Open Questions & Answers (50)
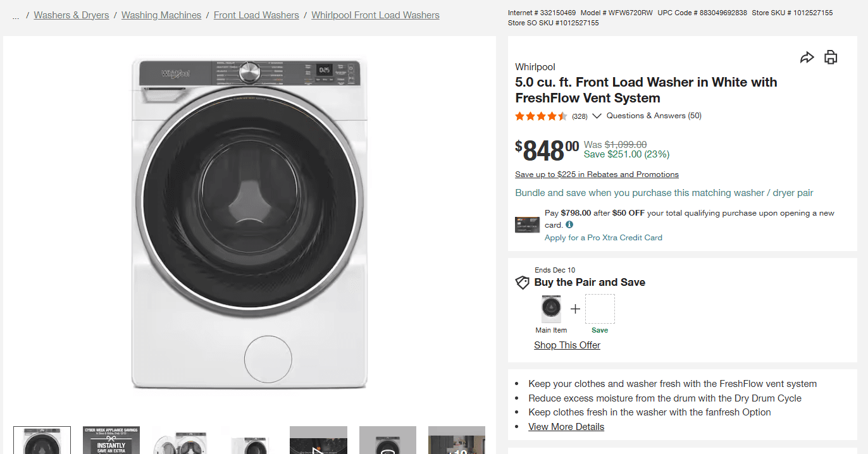This screenshot has height=454, width=868. (654, 115)
